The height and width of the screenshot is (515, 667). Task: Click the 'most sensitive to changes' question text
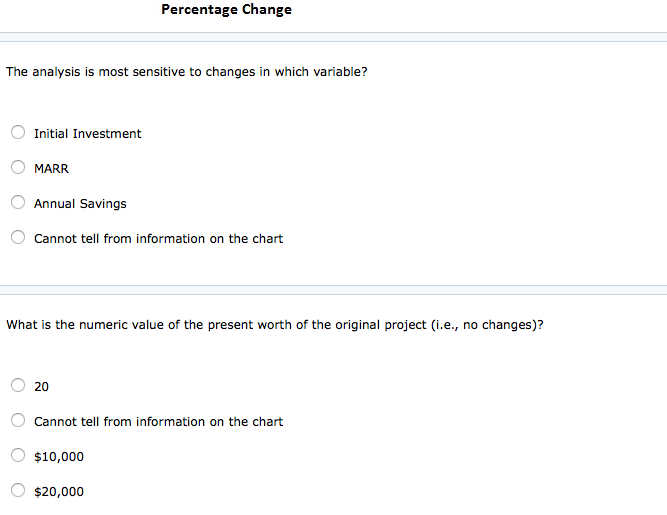tap(187, 72)
